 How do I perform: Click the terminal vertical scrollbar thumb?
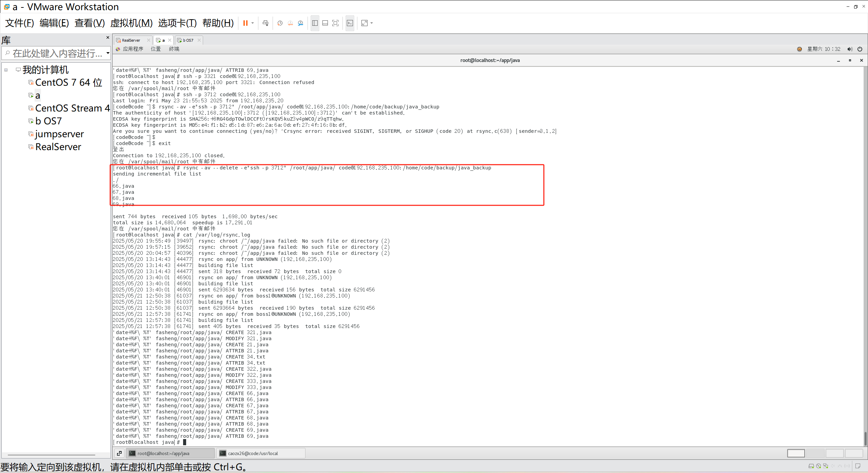tap(865, 438)
